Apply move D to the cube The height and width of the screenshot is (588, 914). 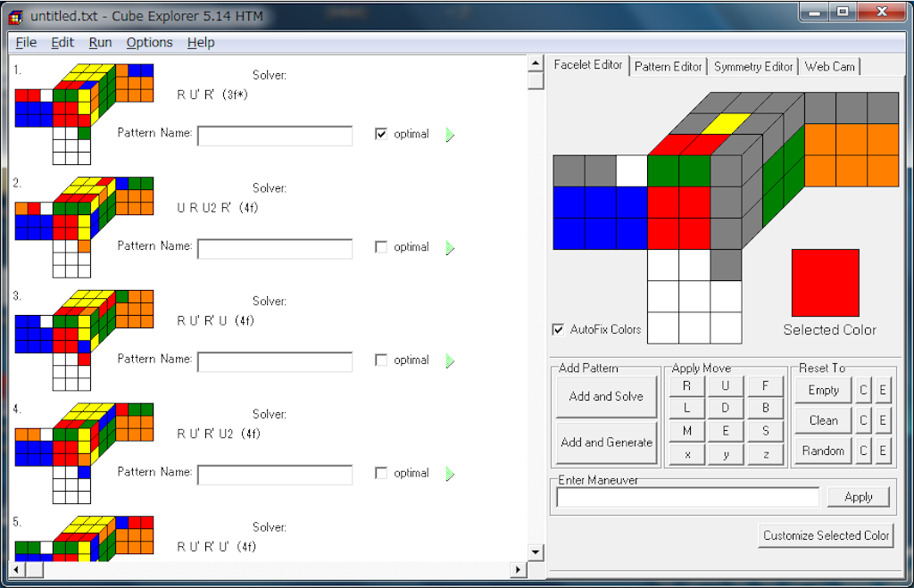(725, 409)
